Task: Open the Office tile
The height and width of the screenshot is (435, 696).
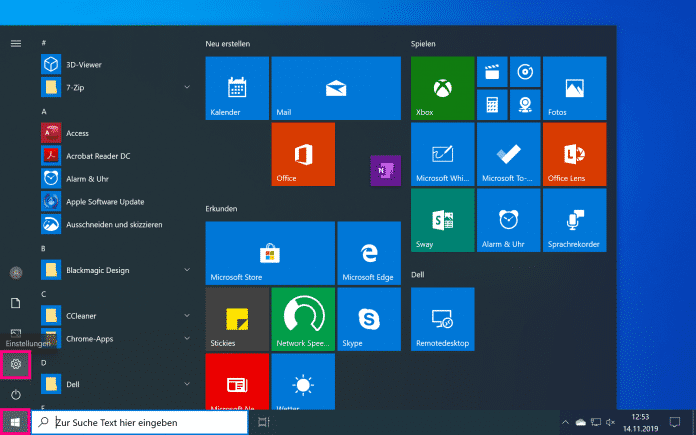Action: coord(303,154)
